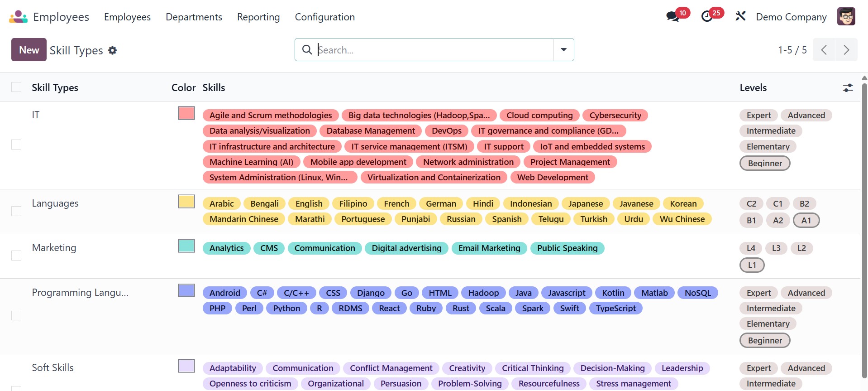Tick the IT row checkbox
The width and height of the screenshot is (868, 391).
pyautogui.click(x=16, y=145)
